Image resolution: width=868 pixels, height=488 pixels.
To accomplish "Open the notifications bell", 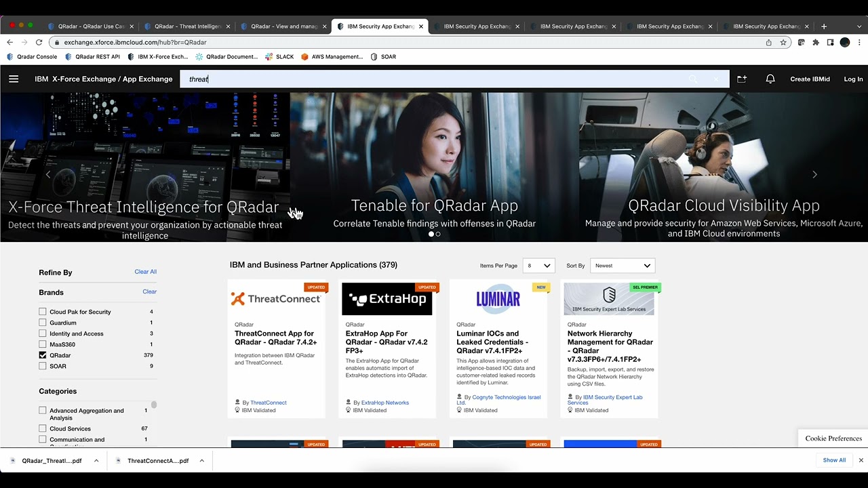I will click(770, 79).
